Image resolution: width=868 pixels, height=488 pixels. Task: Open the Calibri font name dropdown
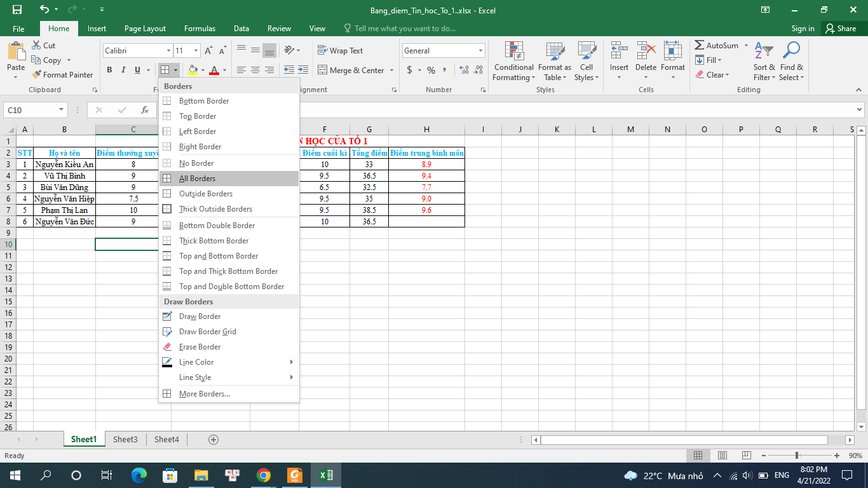(x=168, y=51)
